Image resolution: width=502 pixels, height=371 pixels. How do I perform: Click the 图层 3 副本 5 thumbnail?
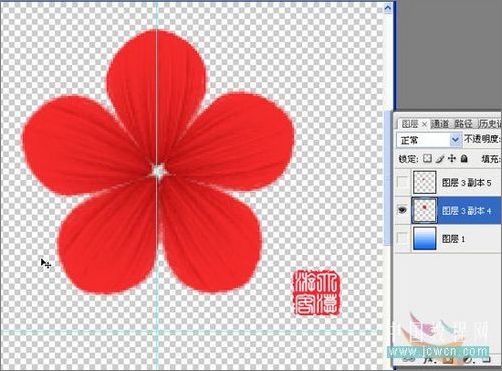pos(425,182)
